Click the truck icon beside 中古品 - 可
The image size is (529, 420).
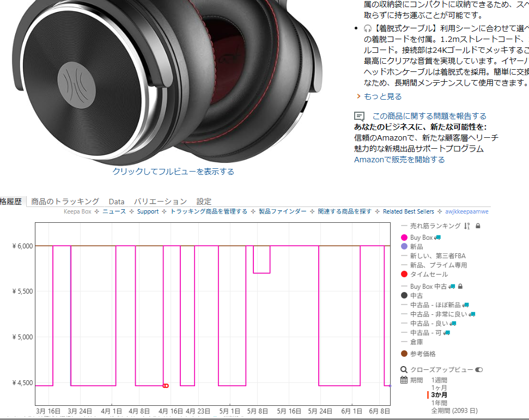coord(447,333)
